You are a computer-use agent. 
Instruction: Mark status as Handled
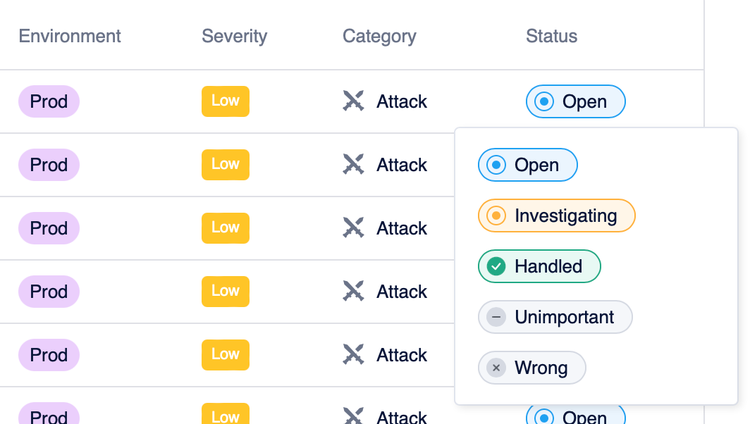click(x=539, y=267)
